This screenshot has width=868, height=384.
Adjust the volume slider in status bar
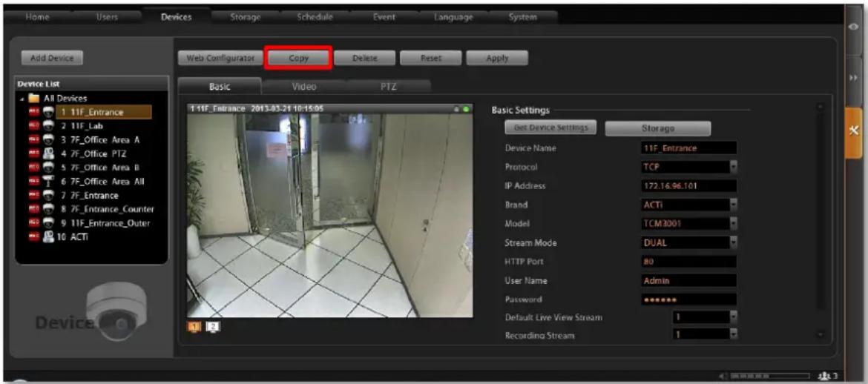pos(772,376)
